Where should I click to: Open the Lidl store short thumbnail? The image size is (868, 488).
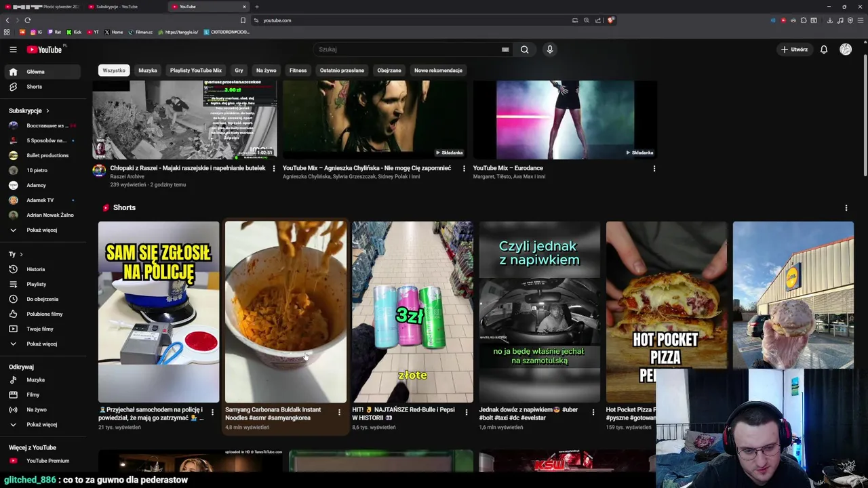(x=793, y=296)
